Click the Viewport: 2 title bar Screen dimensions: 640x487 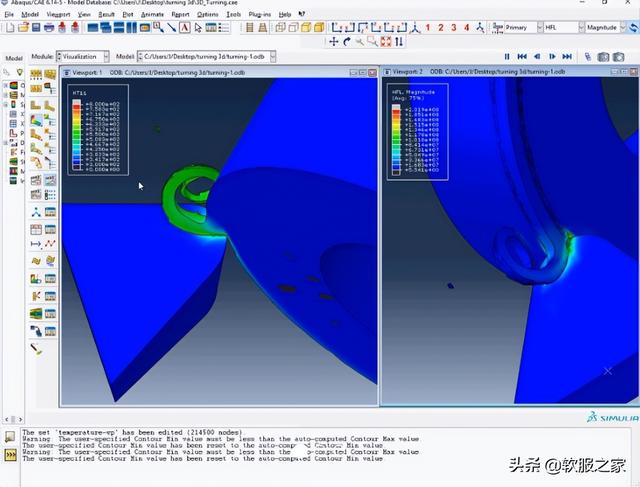pyautogui.click(x=509, y=72)
